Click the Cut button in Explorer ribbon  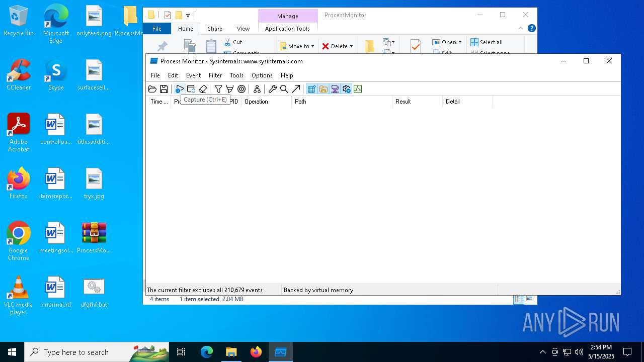pyautogui.click(x=233, y=42)
